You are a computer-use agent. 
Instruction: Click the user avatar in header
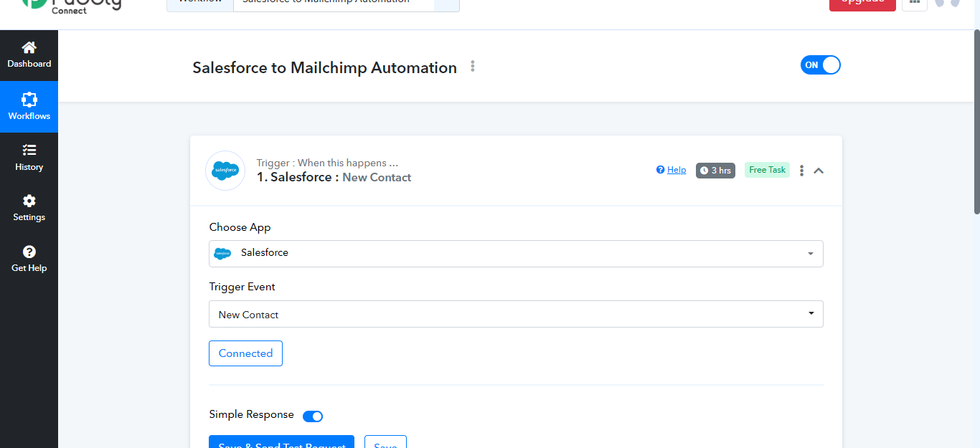pyautogui.click(x=947, y=3)
